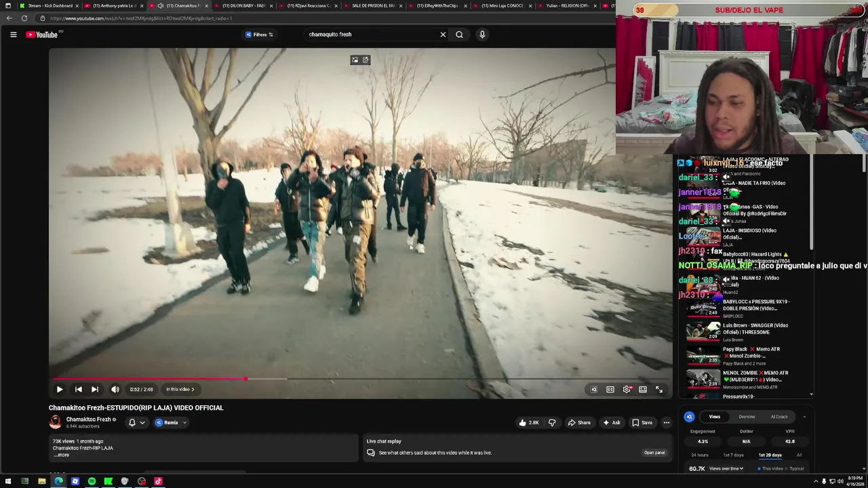Viewport: 868px width, 488px height.
Task: Open more actions three-dot menu
Action: [x=667, y=423]
